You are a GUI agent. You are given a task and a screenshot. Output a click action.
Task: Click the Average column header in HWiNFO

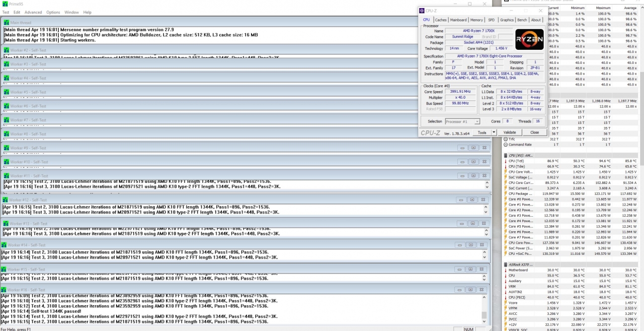click(629, 8)
